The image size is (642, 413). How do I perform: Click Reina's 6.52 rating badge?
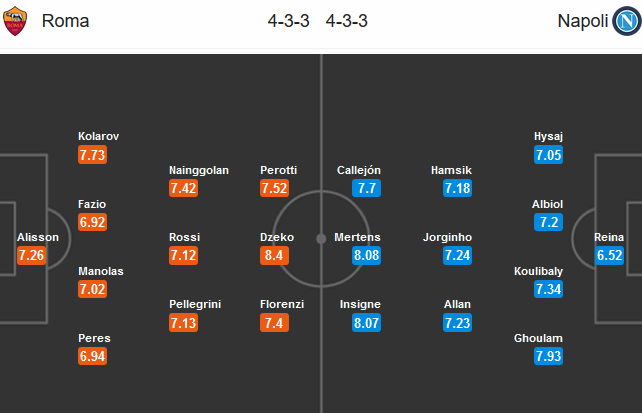[x=609, y=255]
